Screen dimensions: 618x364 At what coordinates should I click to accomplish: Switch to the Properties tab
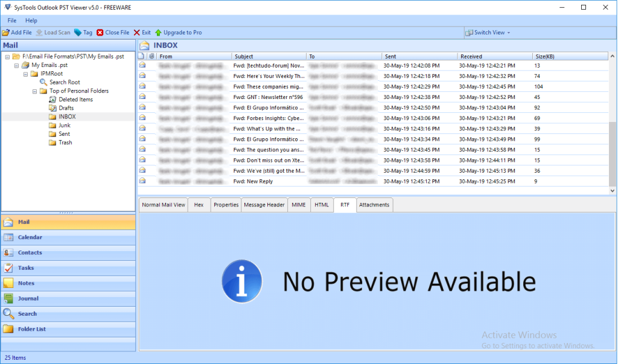pyautogui.click(x=226, y=205)
